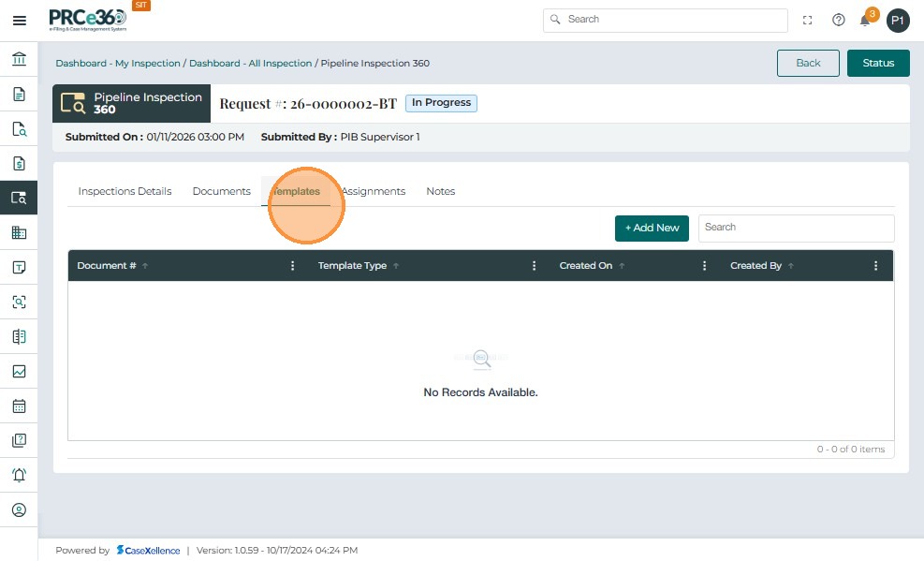The height and width of the screenshot is (561, 924).
Task: Open Document # column options menu
Action: 292,266
